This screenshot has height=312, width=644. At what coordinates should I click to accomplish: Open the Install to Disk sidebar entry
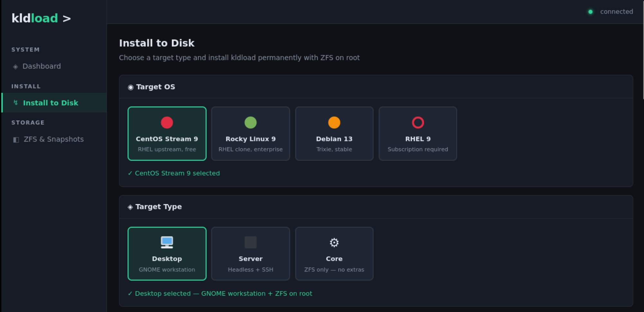click(x=50, y=103)
